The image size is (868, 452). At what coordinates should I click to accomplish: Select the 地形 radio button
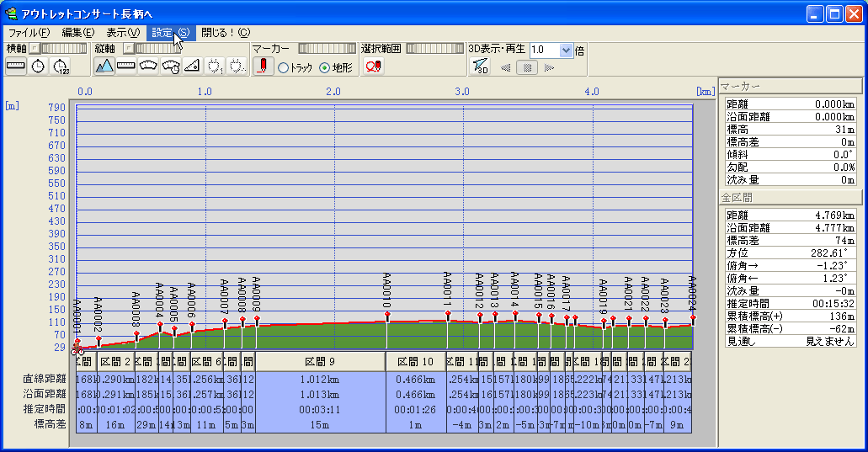(x=325, y=68)
